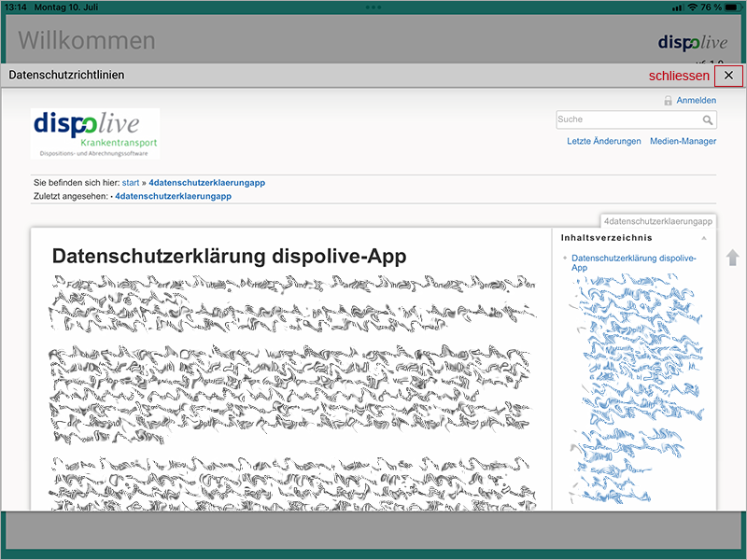Click the magnifier search icon
Screen dimensions: 747x560
point(708,120)
